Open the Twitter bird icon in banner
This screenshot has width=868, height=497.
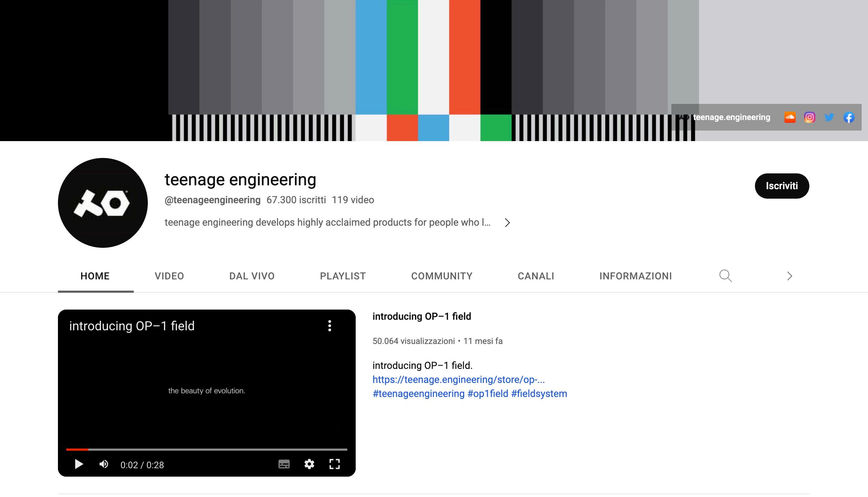tap(829, 117)
